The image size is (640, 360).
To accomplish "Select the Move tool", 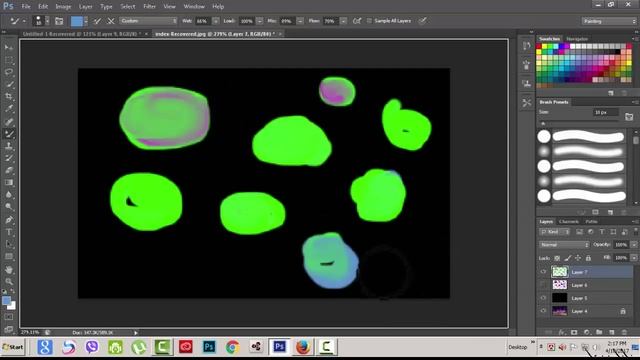I will point(9,48).
